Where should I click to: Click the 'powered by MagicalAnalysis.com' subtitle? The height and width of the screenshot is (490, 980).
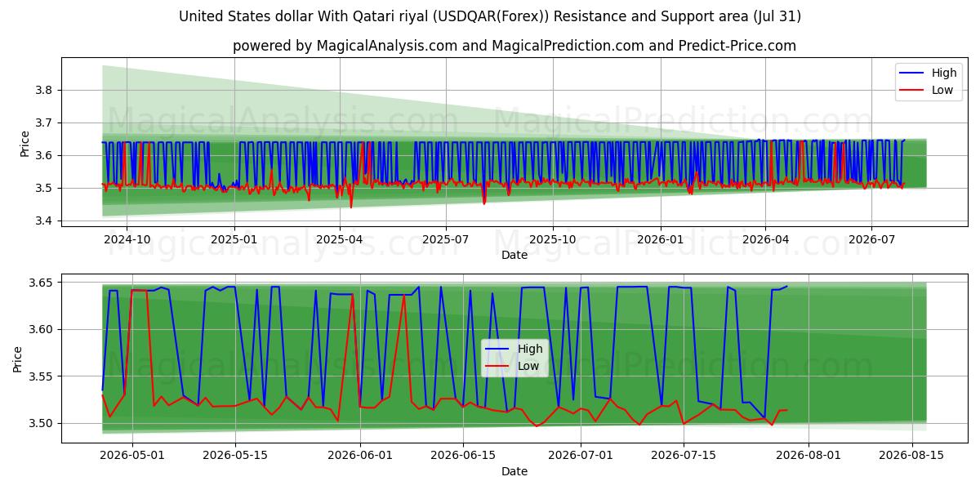click(514, 46)
